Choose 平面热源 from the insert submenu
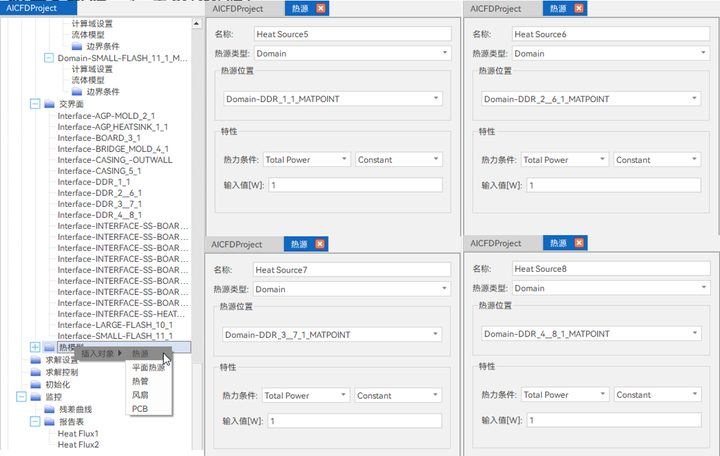The image size is (720, 456). 149,367
